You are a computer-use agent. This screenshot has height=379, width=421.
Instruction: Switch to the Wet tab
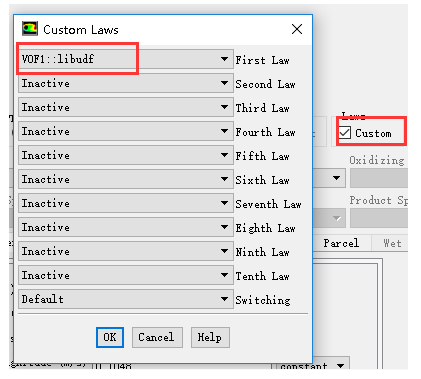click(x=391, y=243)
